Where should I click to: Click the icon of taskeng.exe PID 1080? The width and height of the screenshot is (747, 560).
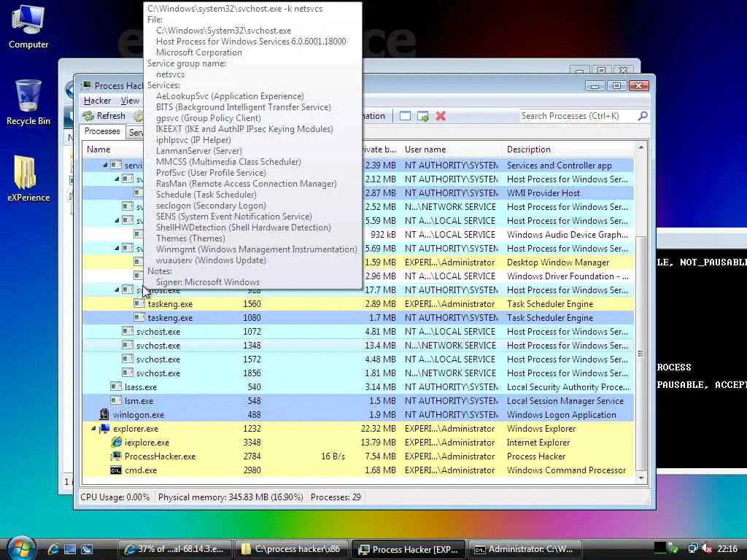[x=139, y=317]
